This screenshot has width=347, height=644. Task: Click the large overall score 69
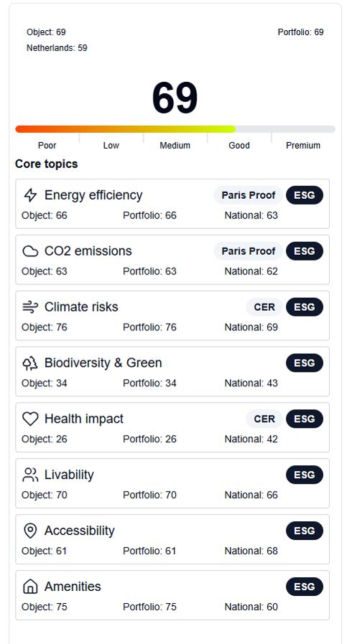(x=175, y=98)
